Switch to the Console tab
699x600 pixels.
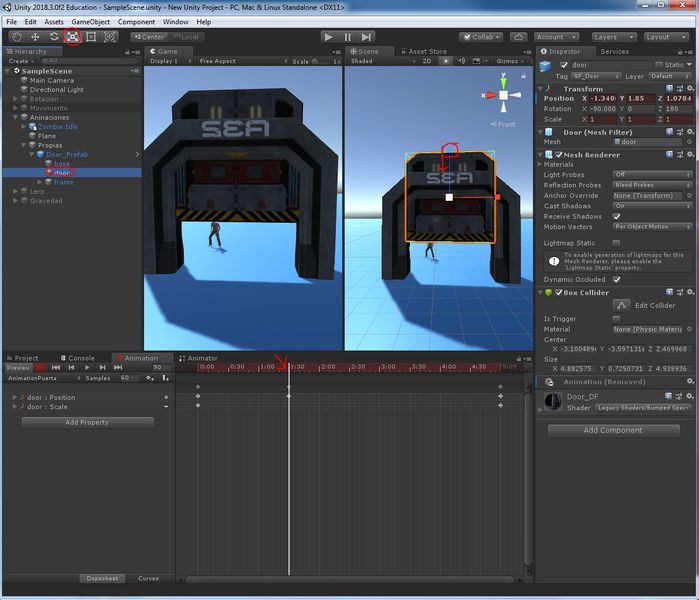click(78, 358)
